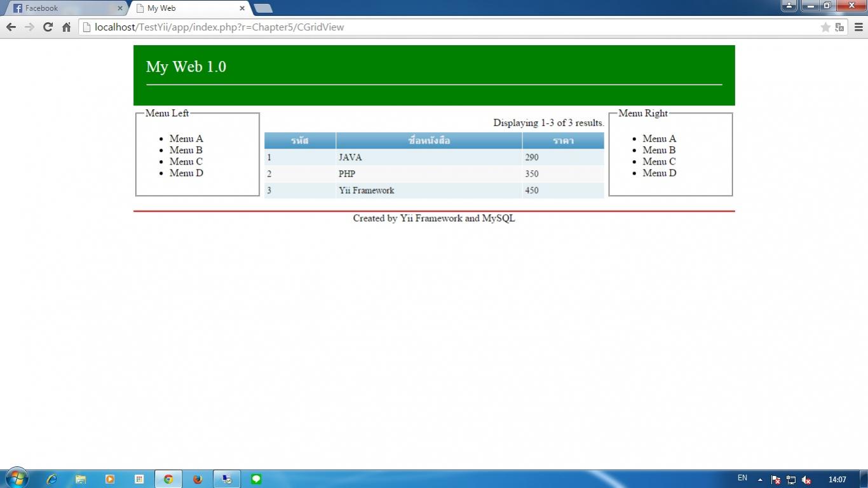Launch Internet Explorer from the taskbar

pos(51,479)
